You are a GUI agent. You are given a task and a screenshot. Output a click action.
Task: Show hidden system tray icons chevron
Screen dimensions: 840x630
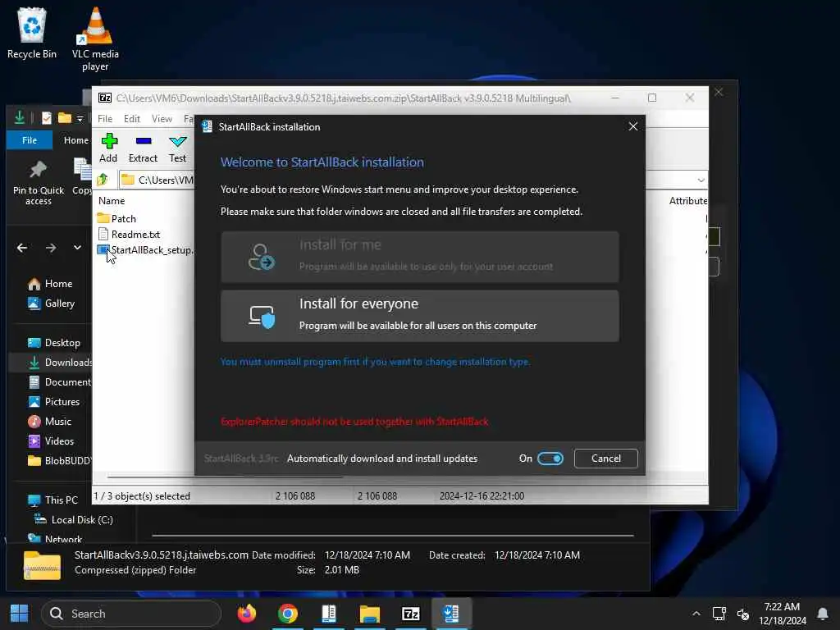(696, 614)
